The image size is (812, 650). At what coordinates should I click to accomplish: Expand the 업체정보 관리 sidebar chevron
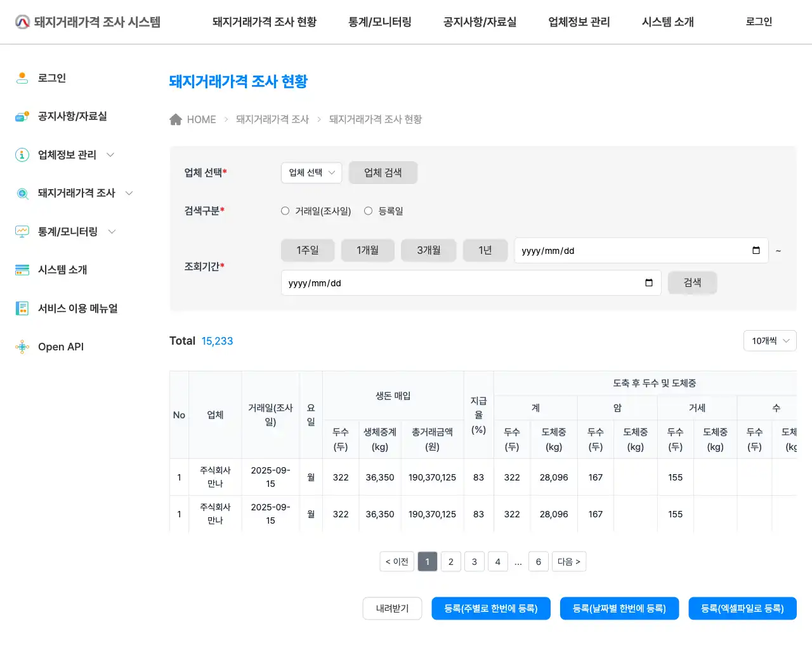(110, 154)
